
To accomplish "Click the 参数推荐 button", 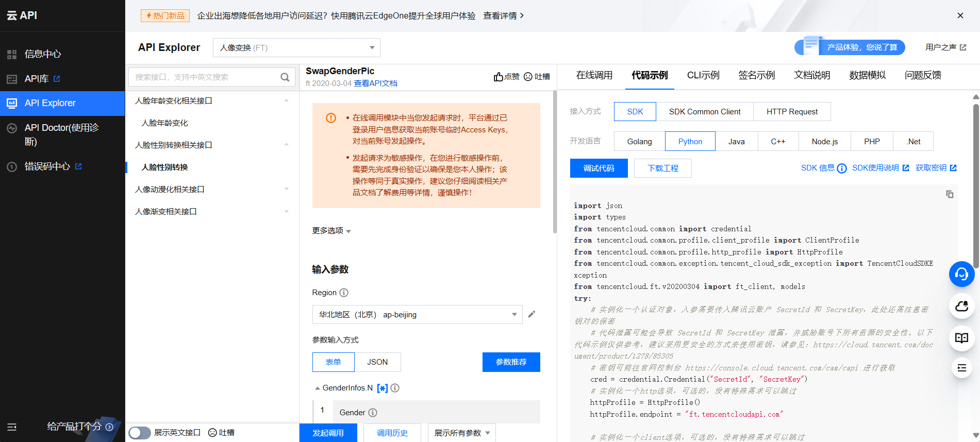I will [x=511, y=362].
